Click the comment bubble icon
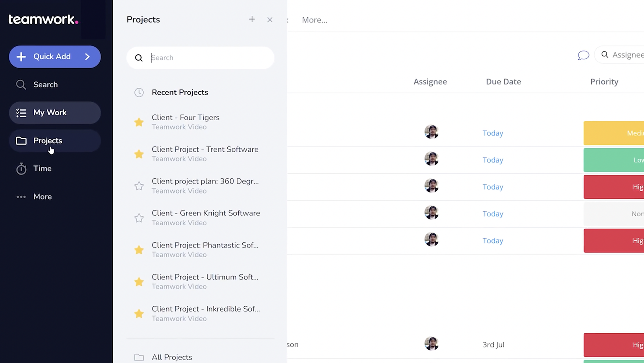Screen dimensions: 644x363 (x=583, y=55)
